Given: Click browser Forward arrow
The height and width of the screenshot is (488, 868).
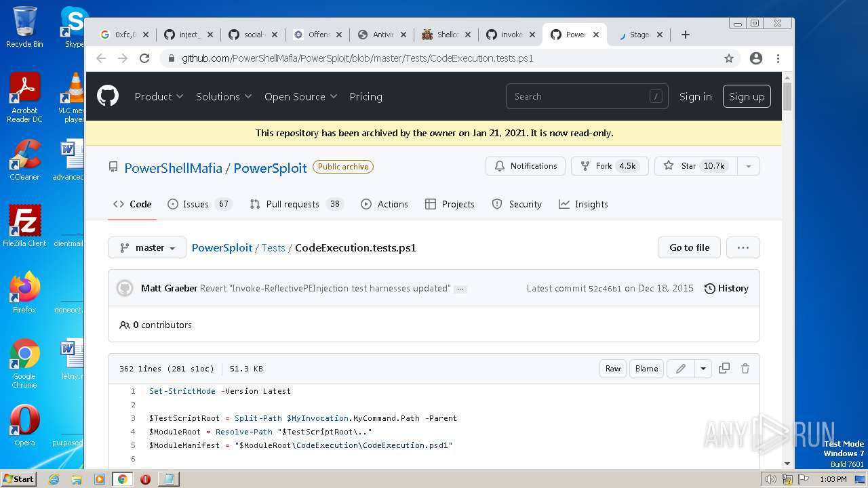Looking at the screenshot, I should pos(123,58).
